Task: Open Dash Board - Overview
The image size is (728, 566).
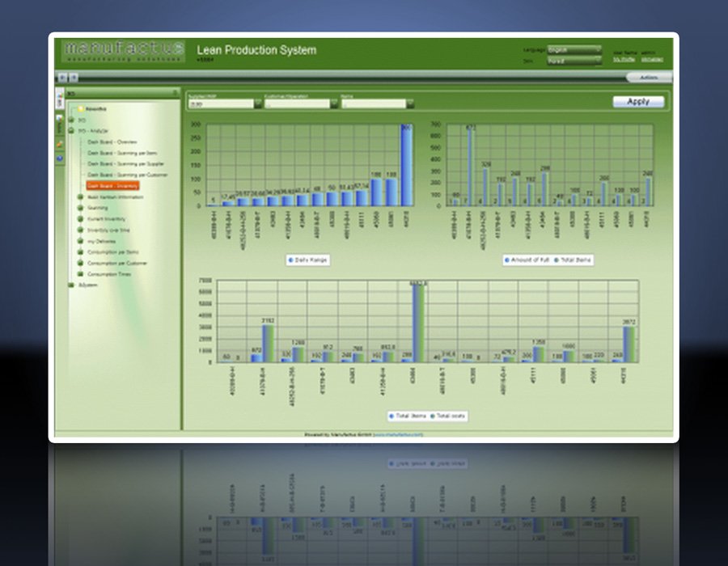Action: pyautogui.click(x=112, y=142)
